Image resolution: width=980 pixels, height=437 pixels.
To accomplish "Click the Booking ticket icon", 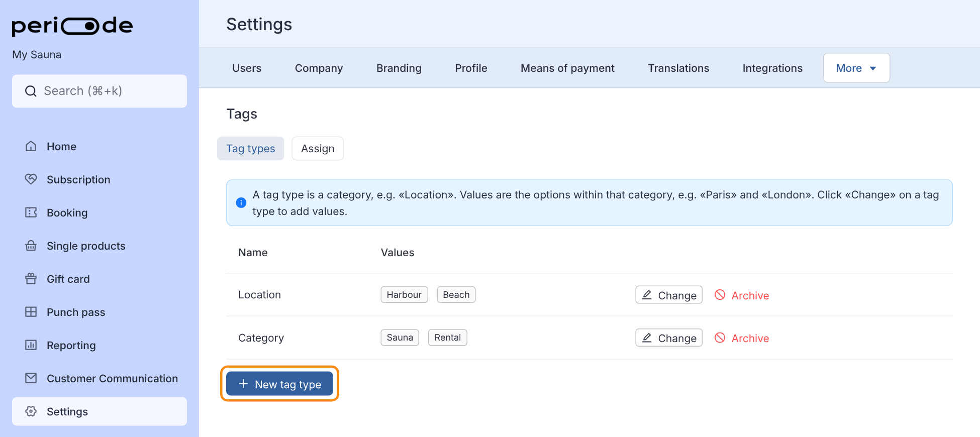I will click(31, 212).
